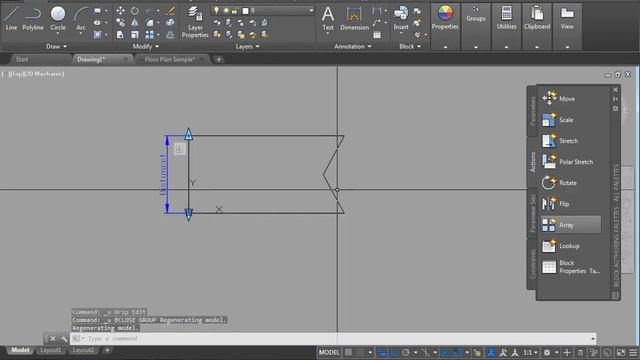Add Polar Stretch action from palette
Viewport: 640px width, 360px height.
[x=568, y=162]
